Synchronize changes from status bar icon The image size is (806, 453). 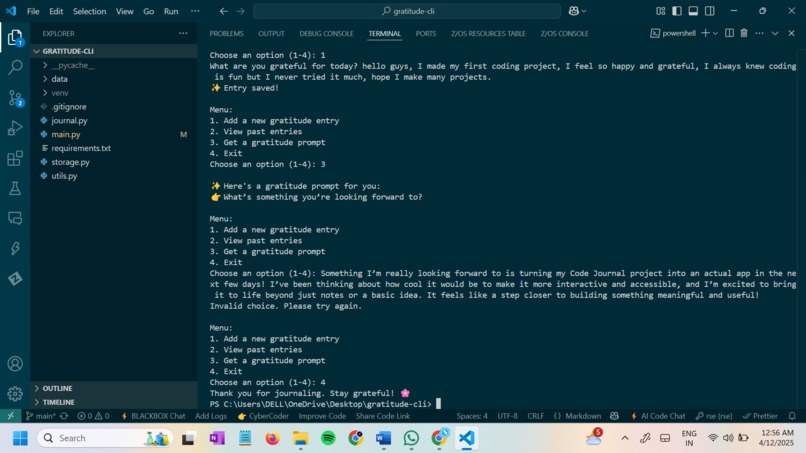click(x=64, y=416)
